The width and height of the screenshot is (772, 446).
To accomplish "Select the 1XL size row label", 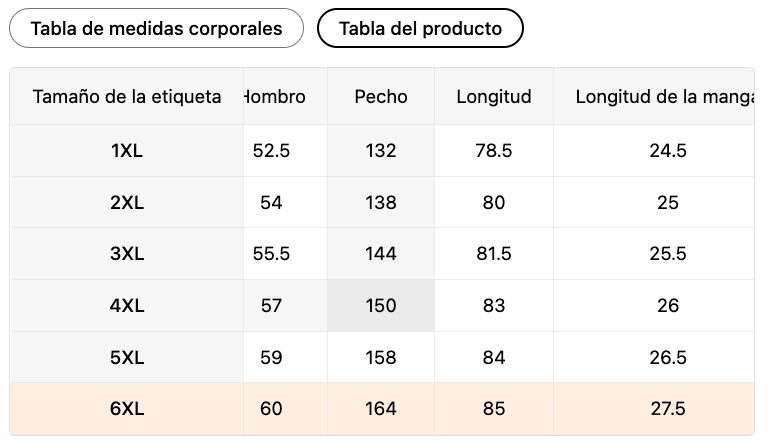I will click(x=127, y=151).
